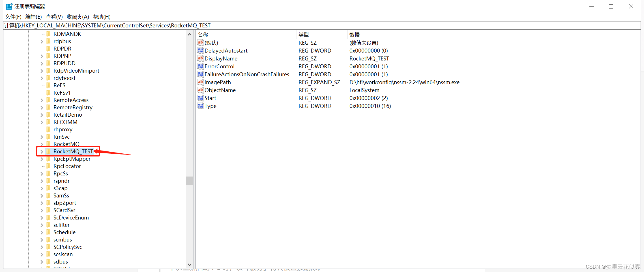The width and height of the screenshot is (644, 272).
Task: Open the 收藏夹(A) menu
Action: (x=78, y=17)
